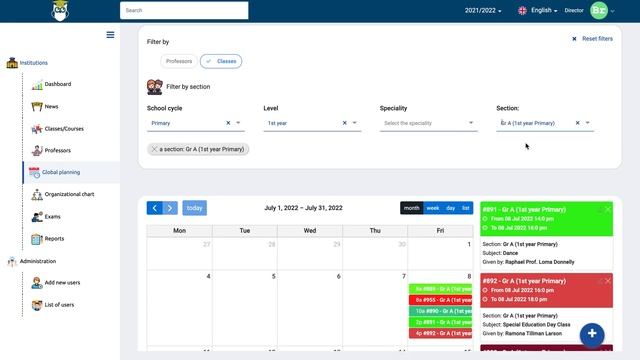This screenshot has height=360, width=640.
Task: Click the Mon column header
Action: pos(180,231)
